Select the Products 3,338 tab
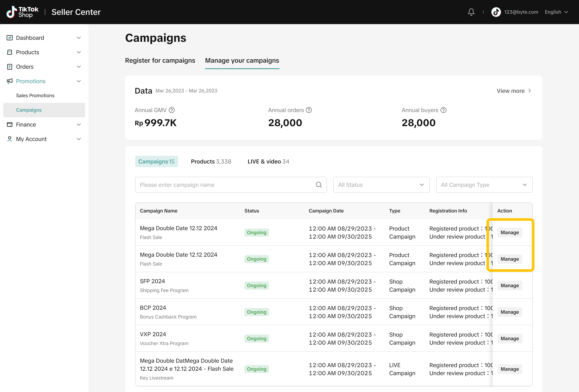This screenshot has width=579, height=392. (x=211, y=161)
